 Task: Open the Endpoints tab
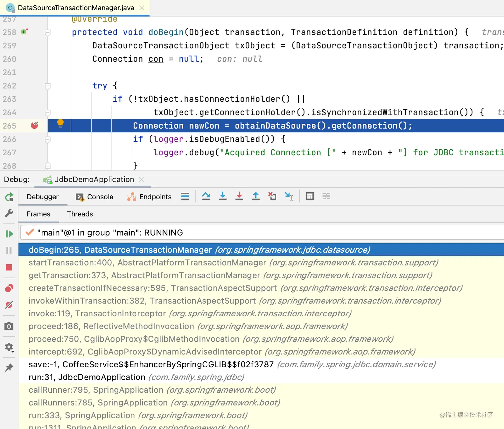(x=149, y=197)
